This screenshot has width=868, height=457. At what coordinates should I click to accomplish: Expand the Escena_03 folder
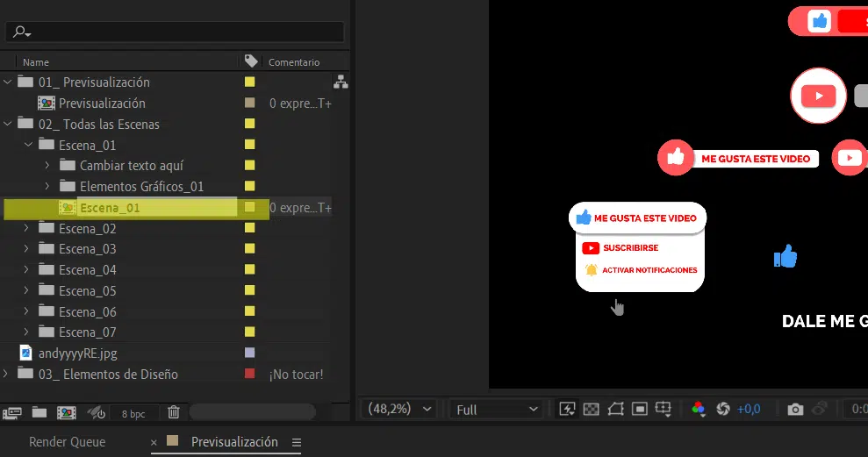coord(26,248)
